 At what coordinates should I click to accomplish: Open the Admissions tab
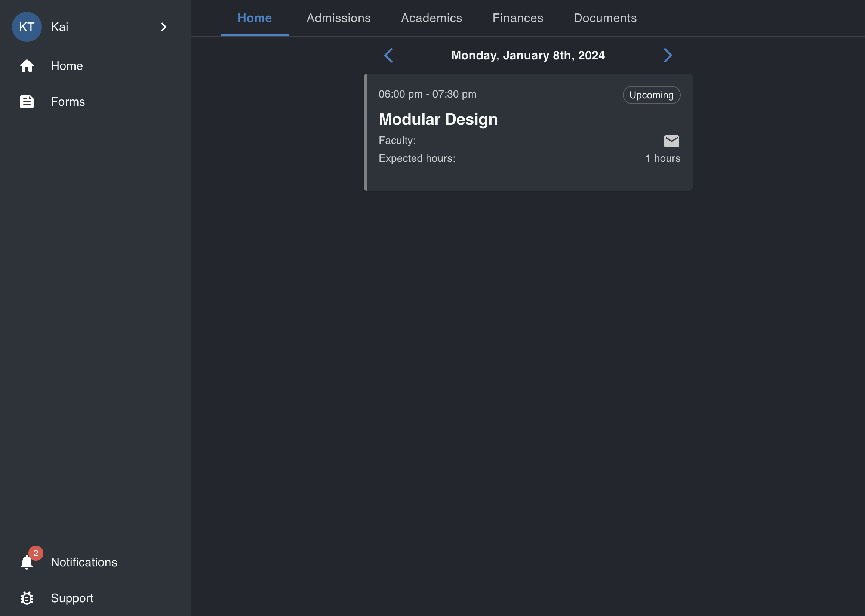pyautogui.click(x=339, y=18)
